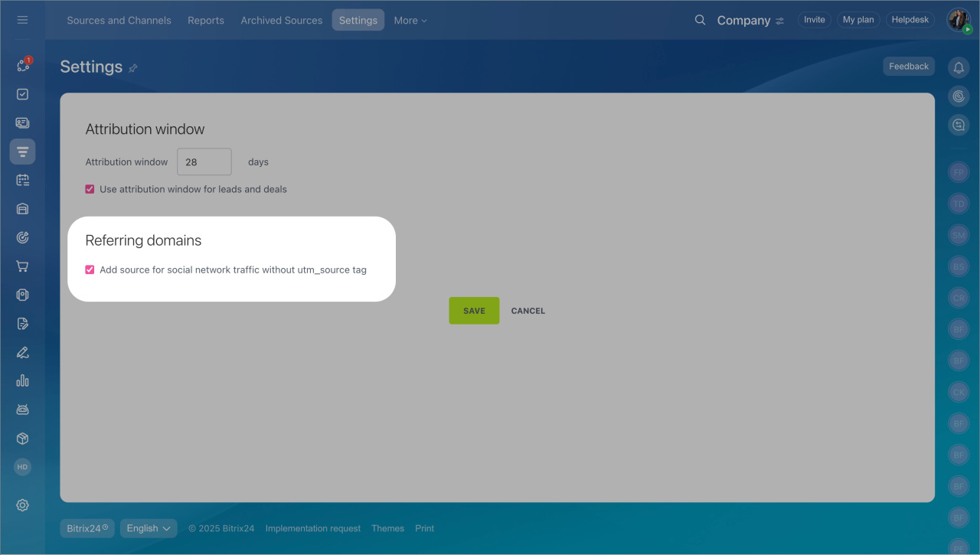Expand the More dropdown menu
Image resolution: width=980 pixels, height=555 pixels.
(x=410, y=21)
